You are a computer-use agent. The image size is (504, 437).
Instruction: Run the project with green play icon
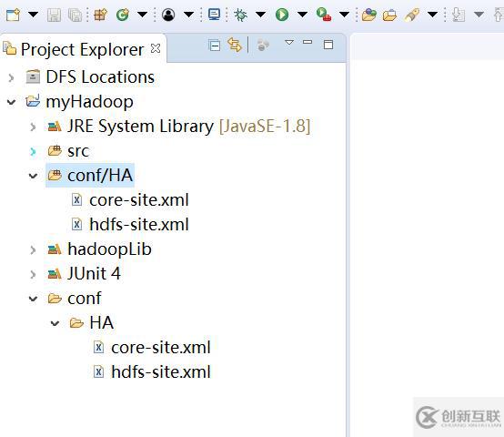(x=282, y=15)
